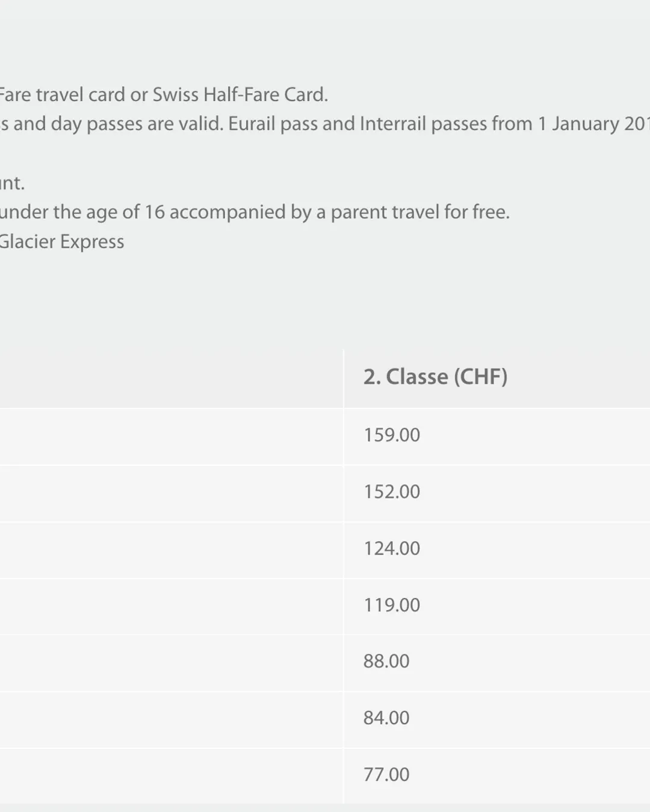This screenshot has width=650, height=812.
Task: Select the 77.00 price in last row
Action: (x=386, y=774)
